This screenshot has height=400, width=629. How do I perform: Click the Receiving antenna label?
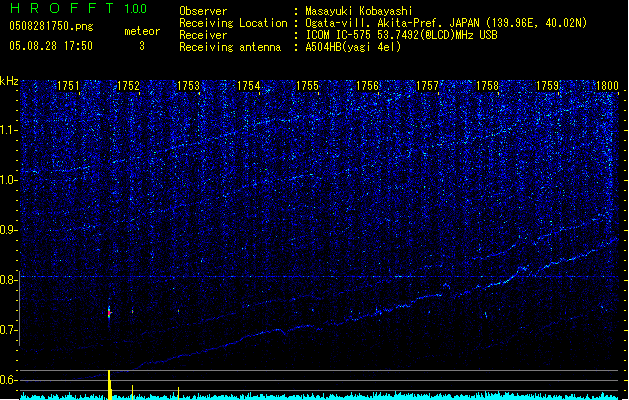[x=230, y=47]
